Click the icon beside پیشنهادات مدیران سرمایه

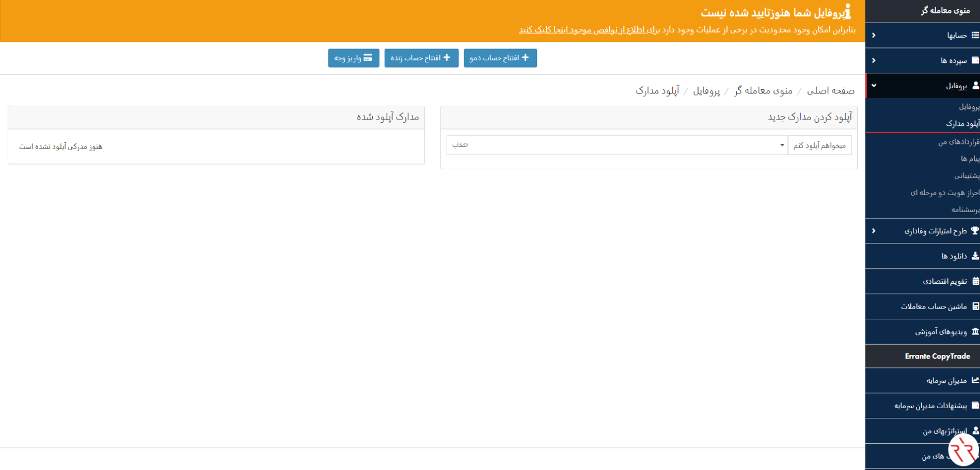click(975, 406)
